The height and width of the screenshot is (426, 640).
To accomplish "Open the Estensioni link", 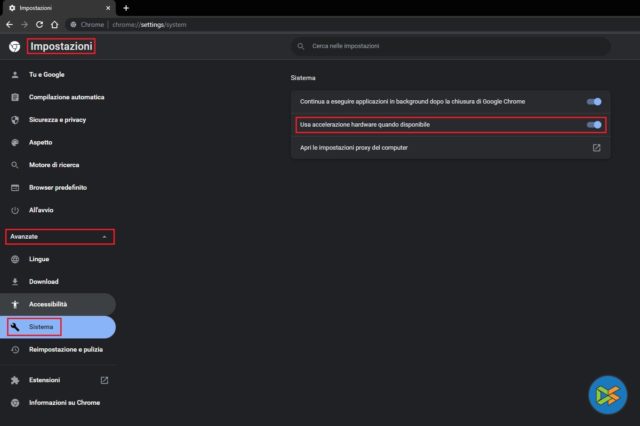I will pyautogui.click(x=45, y=380).
